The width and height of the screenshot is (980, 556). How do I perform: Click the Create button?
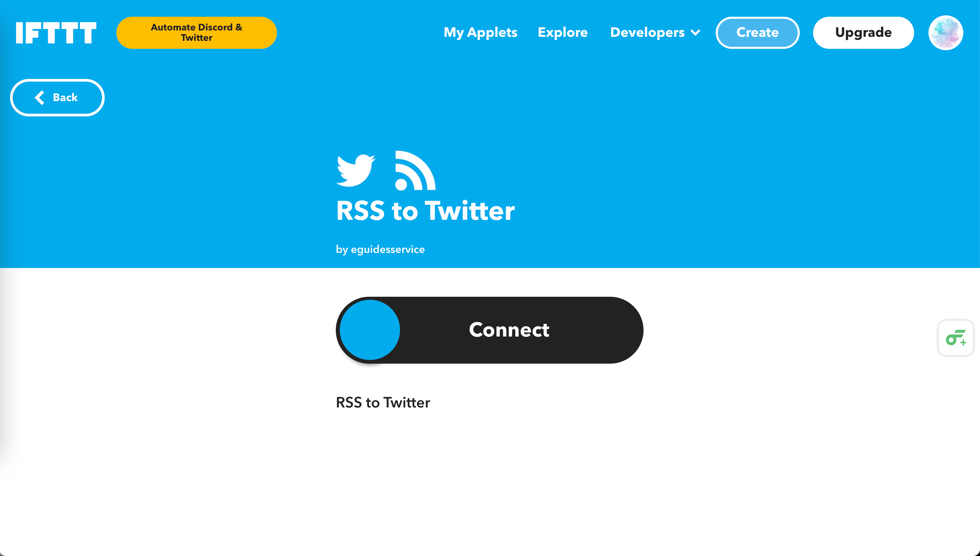(757, 32)
